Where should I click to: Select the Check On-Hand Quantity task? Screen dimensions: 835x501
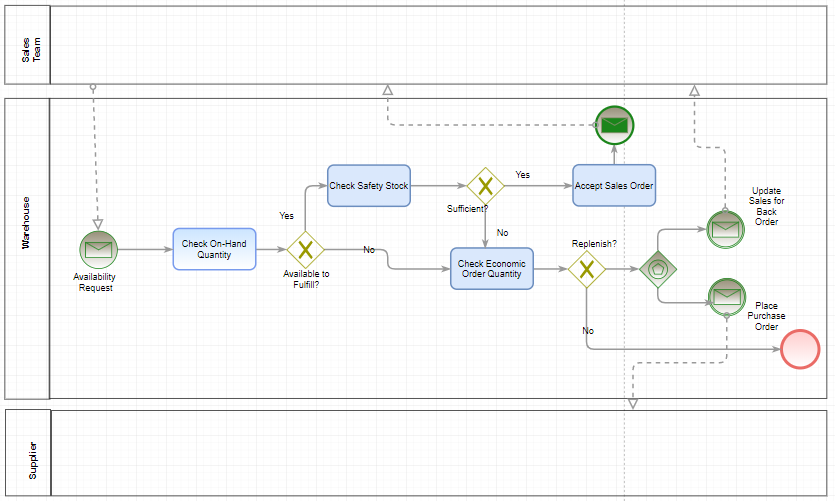(x=214, y=249)
